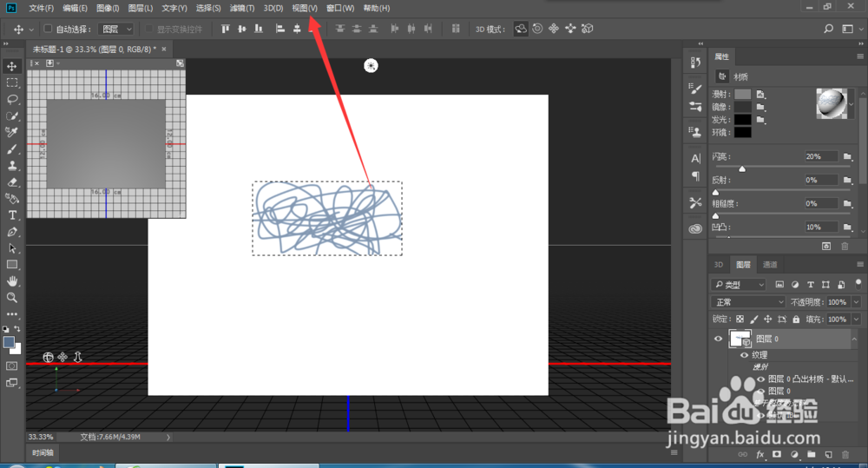Create new adjustment layer icon
Viewport: 868px width, 468px height.
[794, 455]
